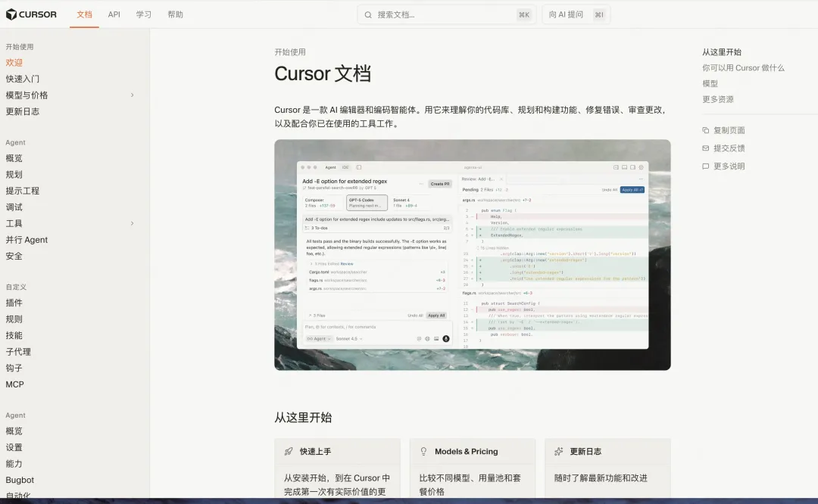Expand the 模型与价格 sidebar section

point(132,95)
